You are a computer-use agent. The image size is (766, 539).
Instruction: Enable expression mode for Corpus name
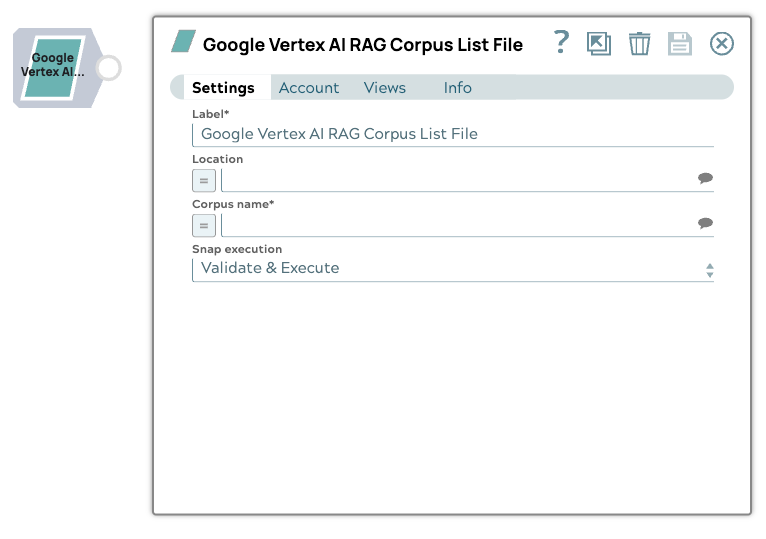[204, 225]
